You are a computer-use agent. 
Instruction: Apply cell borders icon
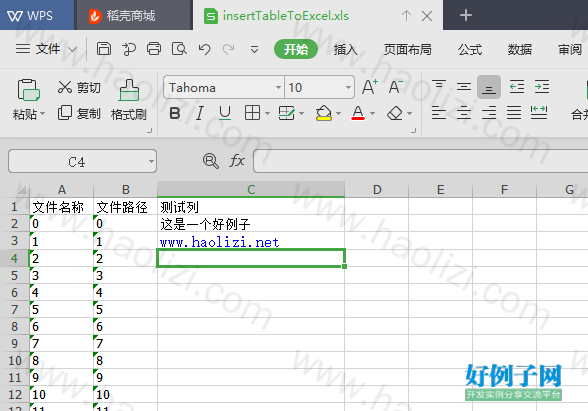pyautogui.click(x=252, y=112)
